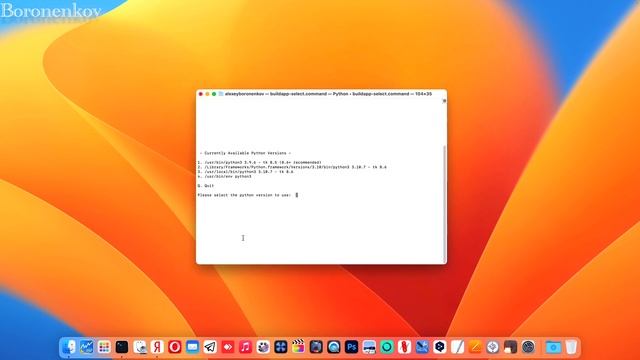Open Launchpad grid icon in Dock
The width and height of the screenshot is (640, 360).
coord(104,347)
